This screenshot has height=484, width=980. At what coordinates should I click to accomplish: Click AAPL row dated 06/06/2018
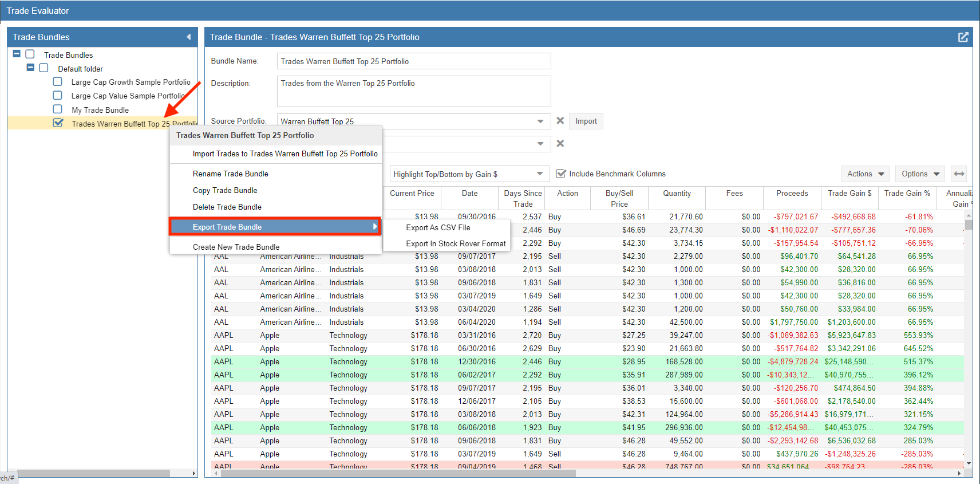pyautogui.click(x=588, y=427)
